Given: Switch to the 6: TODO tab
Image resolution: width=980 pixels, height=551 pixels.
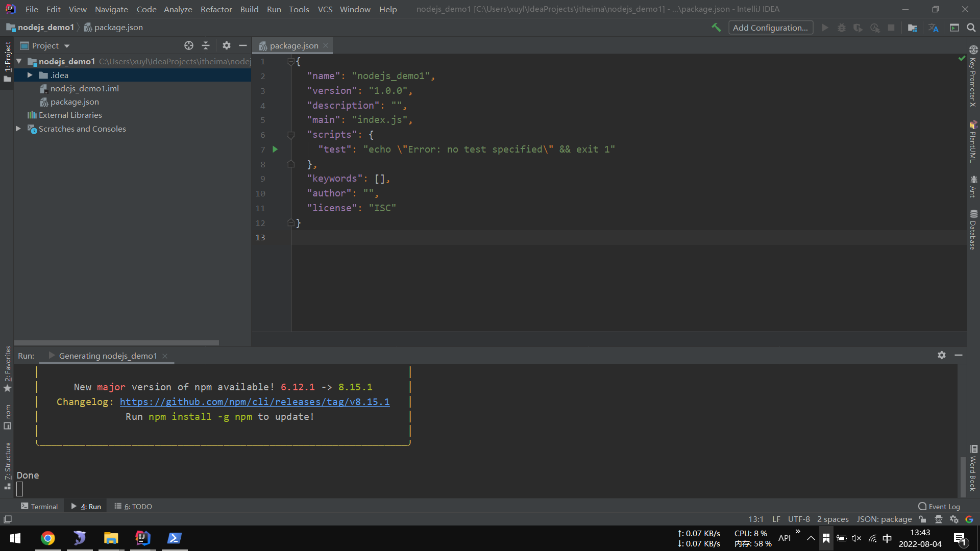Looking at the screenshot, I should (133, 507).
